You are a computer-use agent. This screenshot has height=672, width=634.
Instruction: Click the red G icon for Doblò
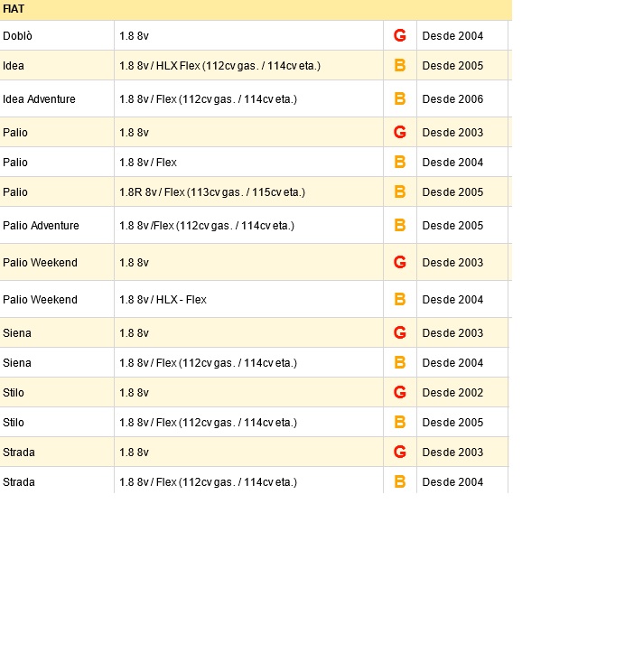click(x=400, y=36)
